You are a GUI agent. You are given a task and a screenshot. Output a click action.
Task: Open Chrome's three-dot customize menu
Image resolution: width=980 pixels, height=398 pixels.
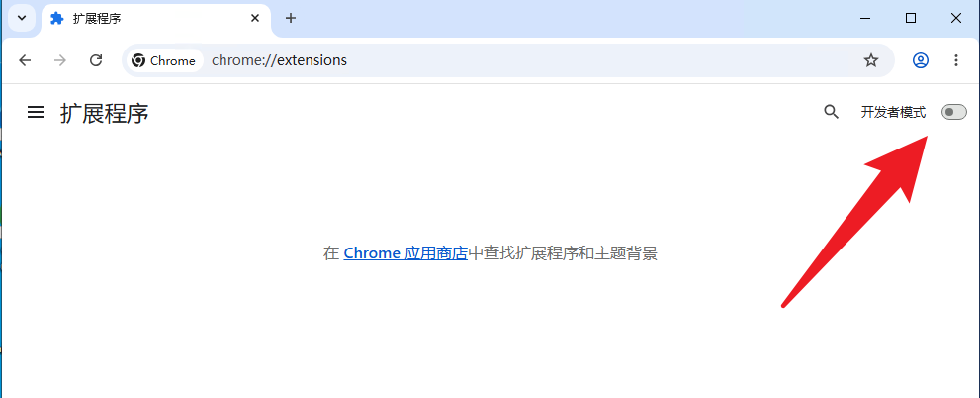[x=955, y=60]
